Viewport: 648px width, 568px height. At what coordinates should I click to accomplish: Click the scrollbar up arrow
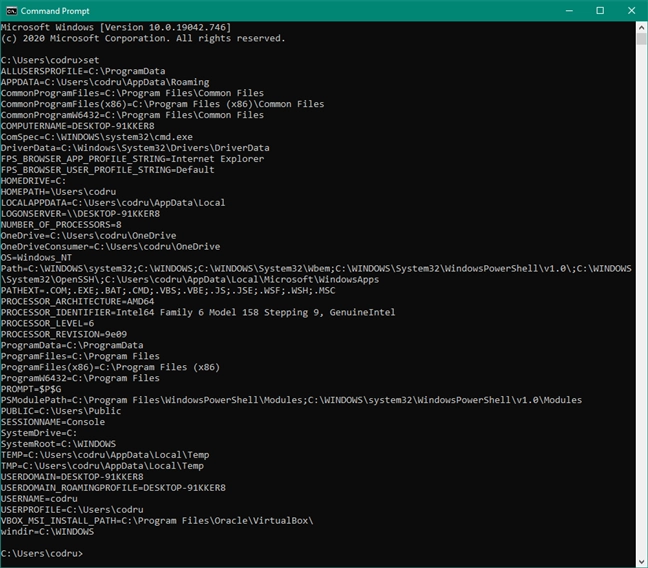pos(641,28)
